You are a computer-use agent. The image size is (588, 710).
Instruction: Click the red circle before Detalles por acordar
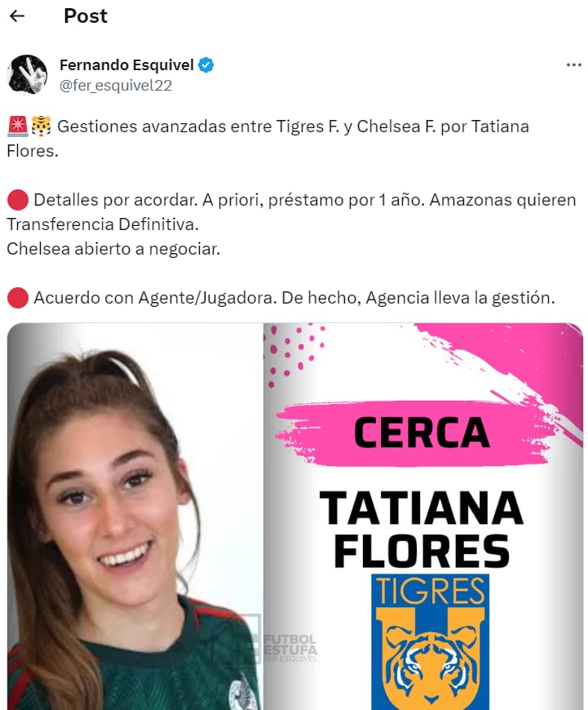pyautogui.click(x=18, y=200)
